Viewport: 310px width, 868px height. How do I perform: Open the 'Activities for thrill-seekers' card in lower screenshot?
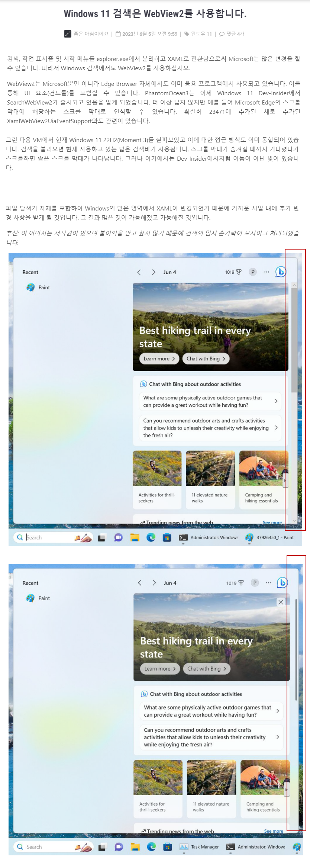pos(158,789)
